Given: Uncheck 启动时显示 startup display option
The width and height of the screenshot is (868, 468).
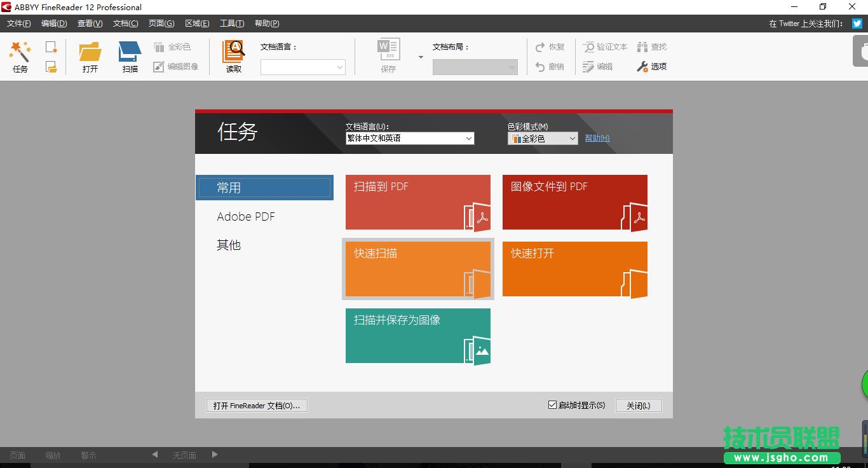Looking at the screenshot, I should (552, 404).
